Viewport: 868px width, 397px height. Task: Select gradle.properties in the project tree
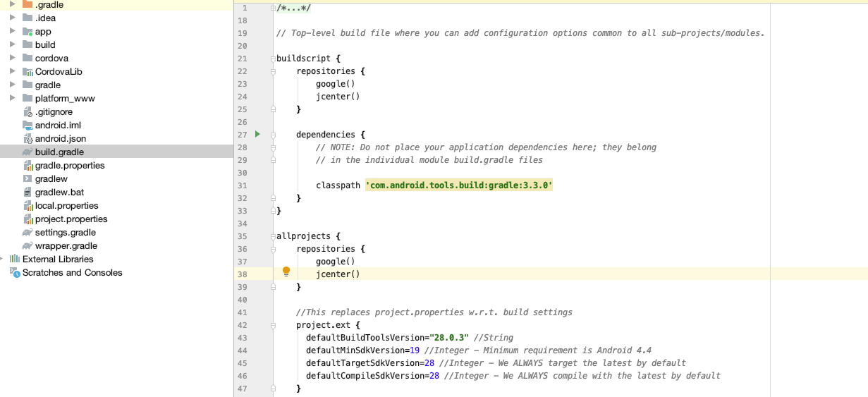tap(70, 165)
